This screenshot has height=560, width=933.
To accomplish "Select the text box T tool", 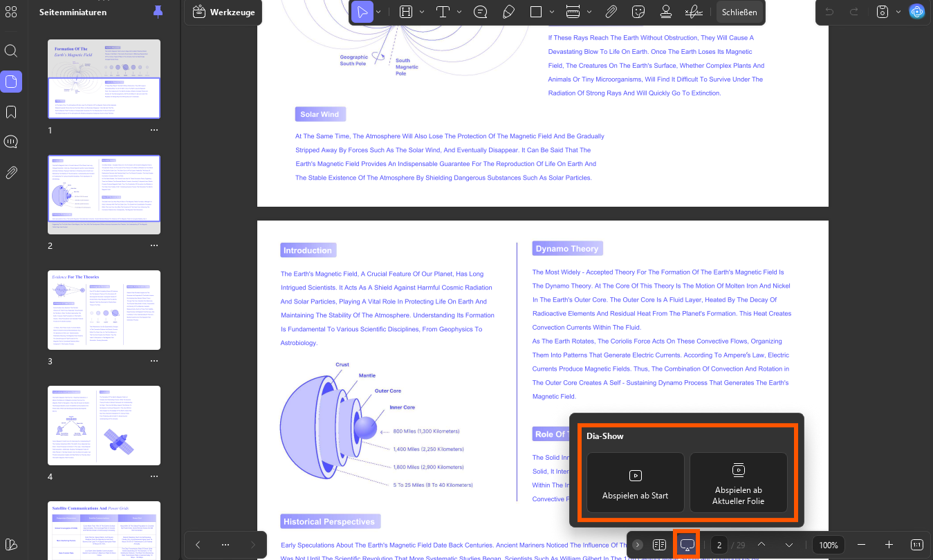I will pyautogui.click(x=443, y=12).
